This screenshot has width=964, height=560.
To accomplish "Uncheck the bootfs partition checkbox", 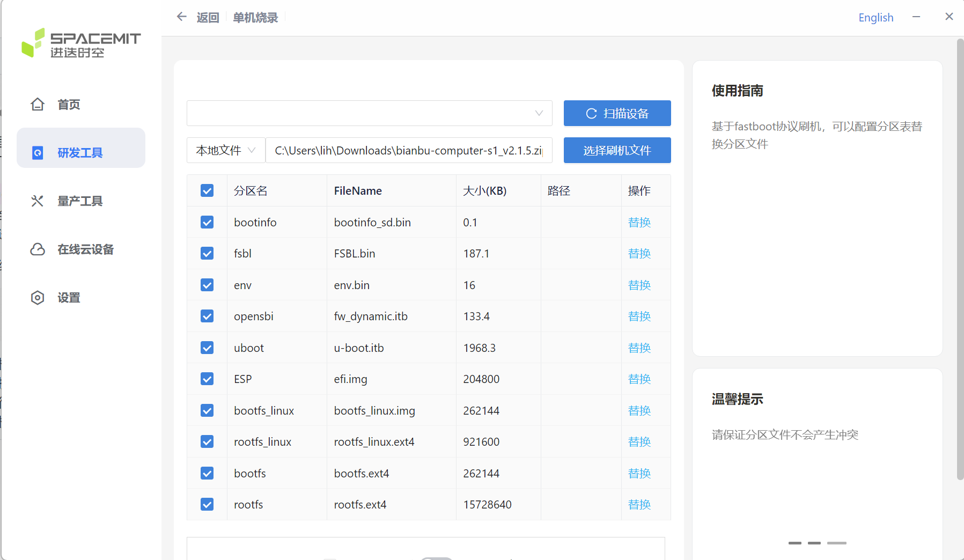I will coord(207,473).
